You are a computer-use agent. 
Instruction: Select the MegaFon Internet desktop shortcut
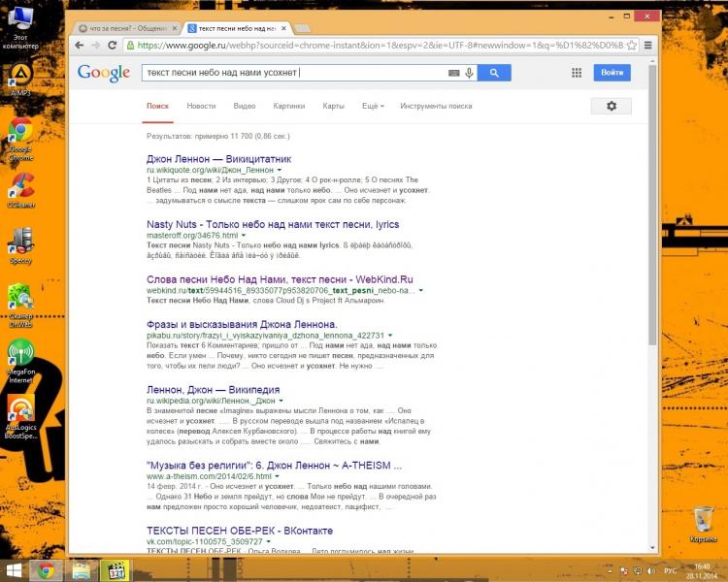[x=21, y=361]
